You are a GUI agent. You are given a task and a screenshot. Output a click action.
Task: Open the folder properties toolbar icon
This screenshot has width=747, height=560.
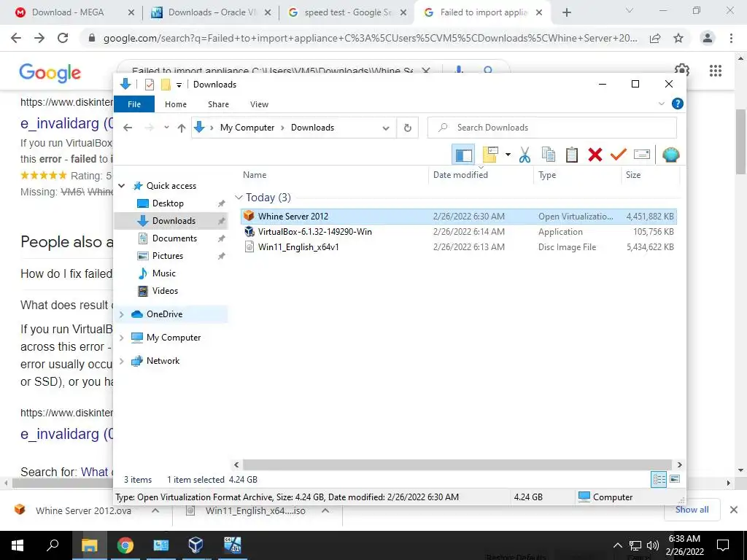pos(489,155)
